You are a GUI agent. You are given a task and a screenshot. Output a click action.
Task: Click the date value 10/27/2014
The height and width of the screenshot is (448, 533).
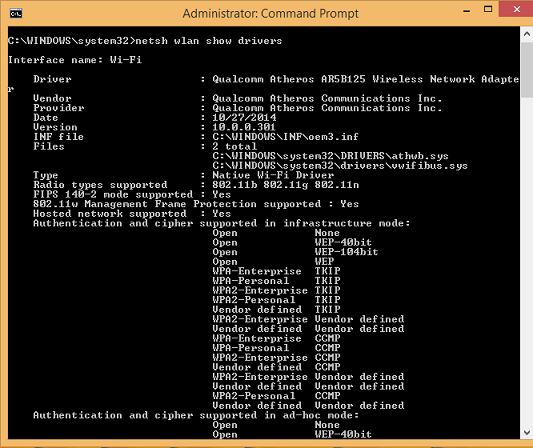(x=244, y=118)
